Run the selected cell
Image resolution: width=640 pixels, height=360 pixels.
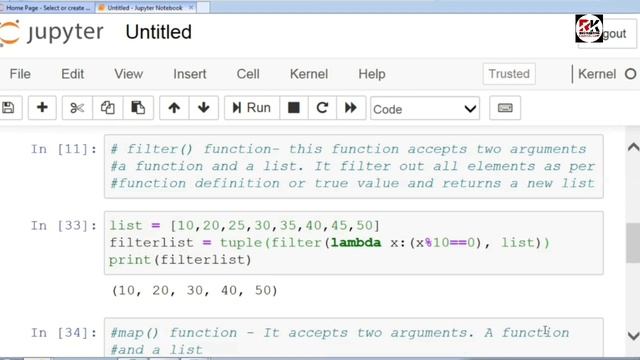(x=252, y=108)
